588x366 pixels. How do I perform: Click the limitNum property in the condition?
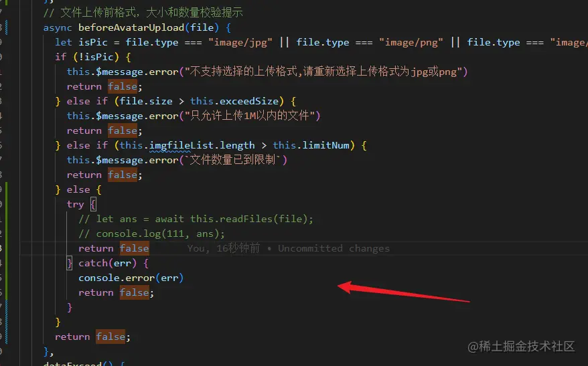click(x=326, y=145)
